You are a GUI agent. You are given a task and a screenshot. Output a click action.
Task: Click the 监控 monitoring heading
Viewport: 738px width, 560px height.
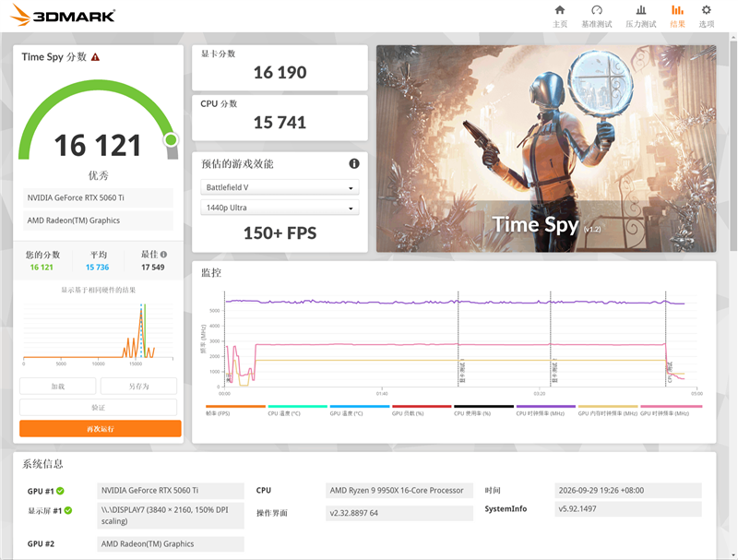point(211,273)
